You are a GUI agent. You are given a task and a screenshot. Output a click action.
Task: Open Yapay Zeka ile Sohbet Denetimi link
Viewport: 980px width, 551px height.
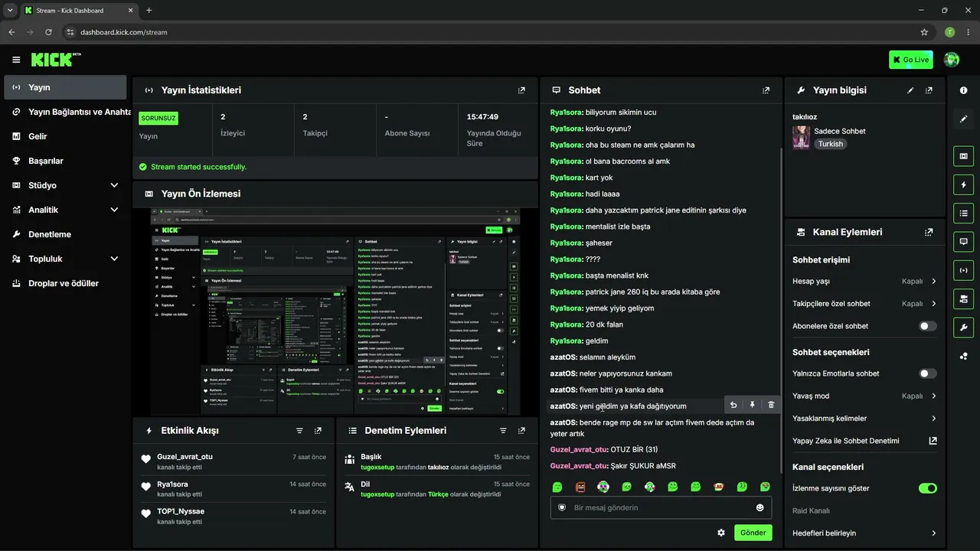[865, 441]
